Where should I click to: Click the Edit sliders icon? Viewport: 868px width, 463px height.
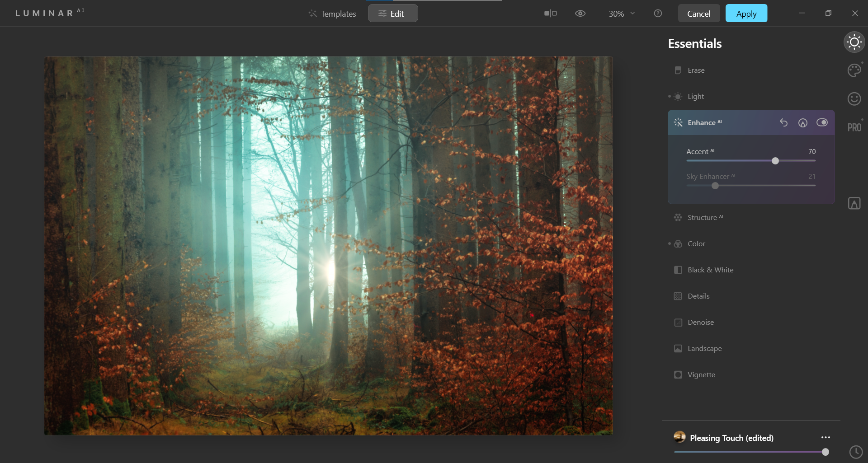pos(382,14)
